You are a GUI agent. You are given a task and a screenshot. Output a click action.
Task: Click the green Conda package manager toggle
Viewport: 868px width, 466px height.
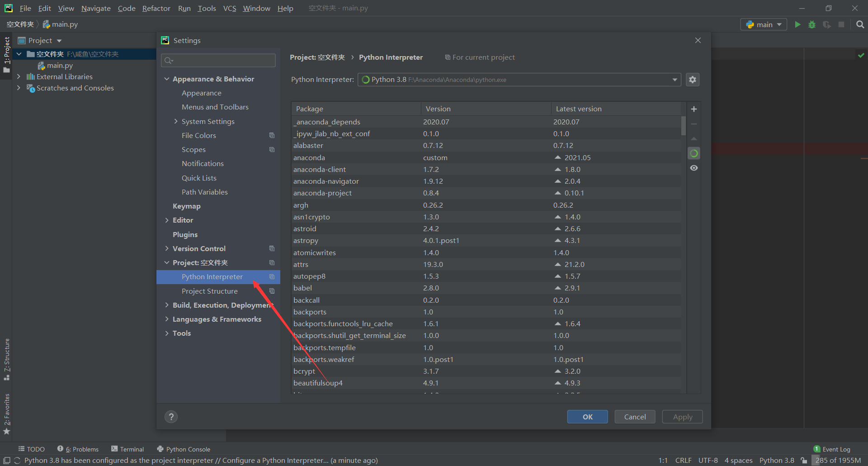tap(694, 153)
